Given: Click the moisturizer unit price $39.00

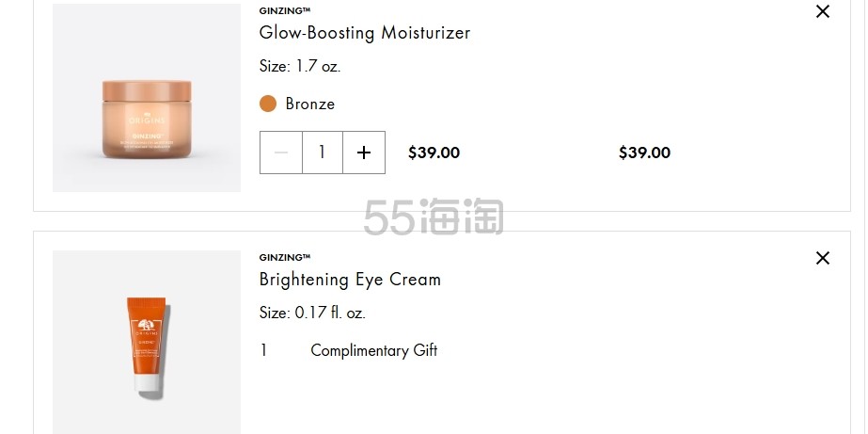Looking at the screenshot, I should click(x=434, y=153).
